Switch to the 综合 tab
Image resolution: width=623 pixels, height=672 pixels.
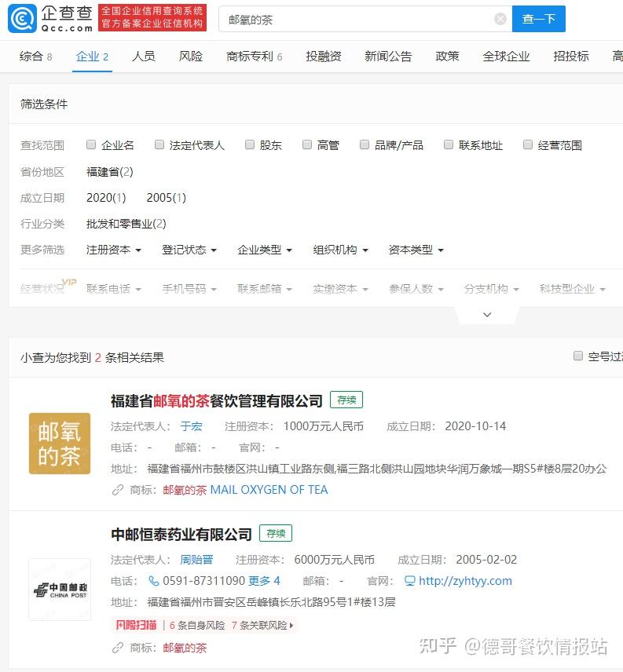35,57
